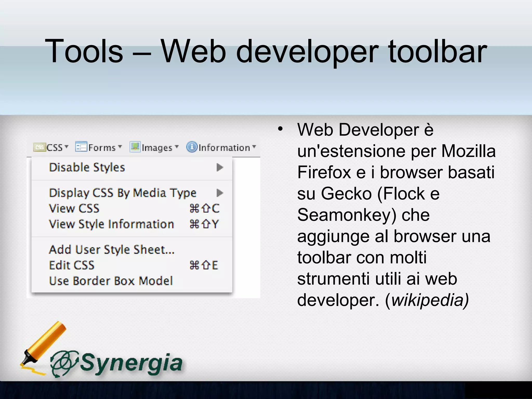Select Edit CSS menu item

tap(132, 265)
